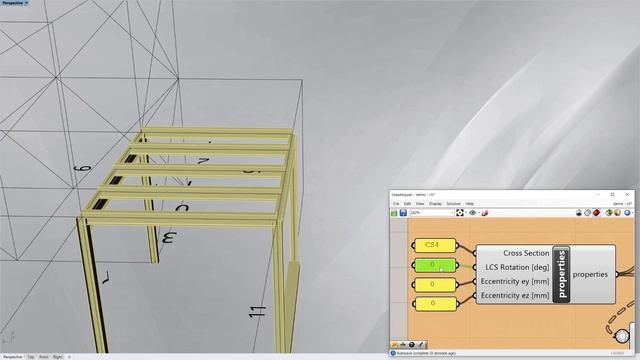Click the properties output label
Screen dimensions: 640x360
(x=590, y=274)
